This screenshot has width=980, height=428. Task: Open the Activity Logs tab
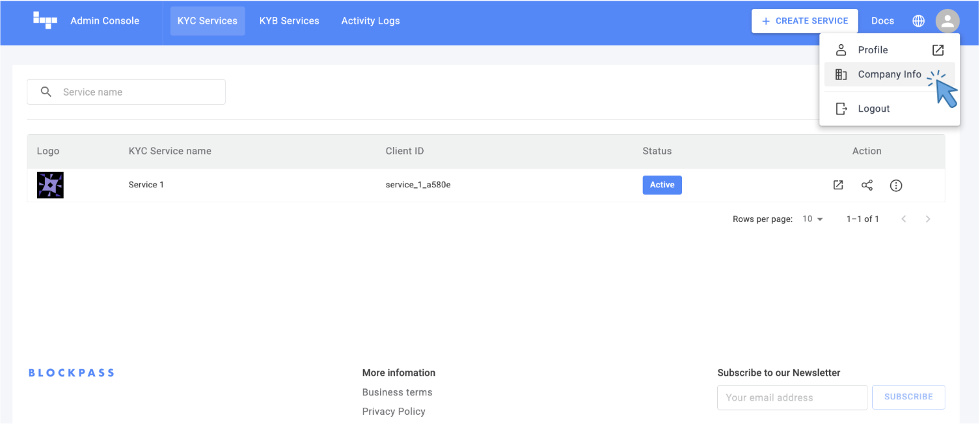(370, 21)
